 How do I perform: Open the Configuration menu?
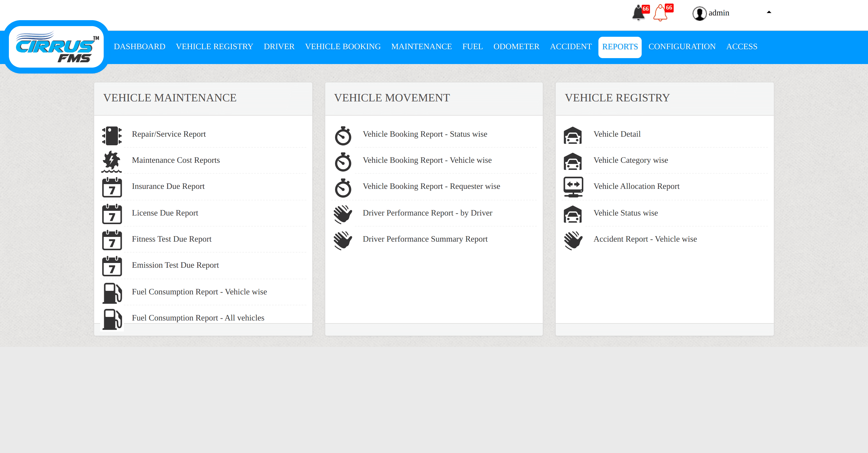(x=682, y=47)
